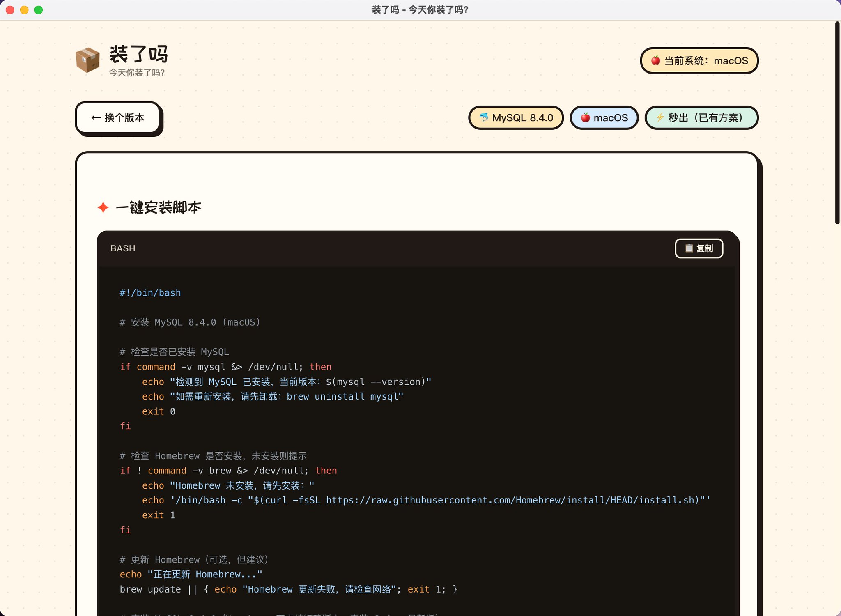Click the '# 检查是否已安装 MySQL' comment line
This screenshot has width=841, height=616.
[175, 352]
